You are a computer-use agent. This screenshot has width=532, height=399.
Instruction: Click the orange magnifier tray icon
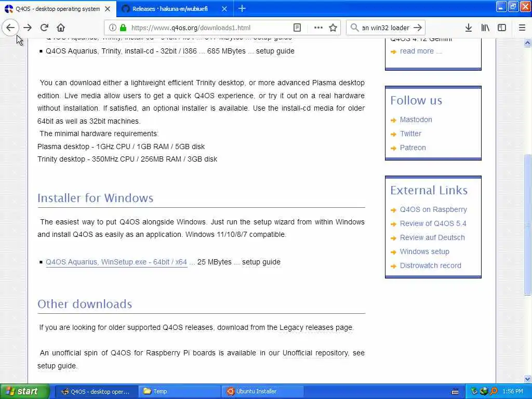(494, 391)
